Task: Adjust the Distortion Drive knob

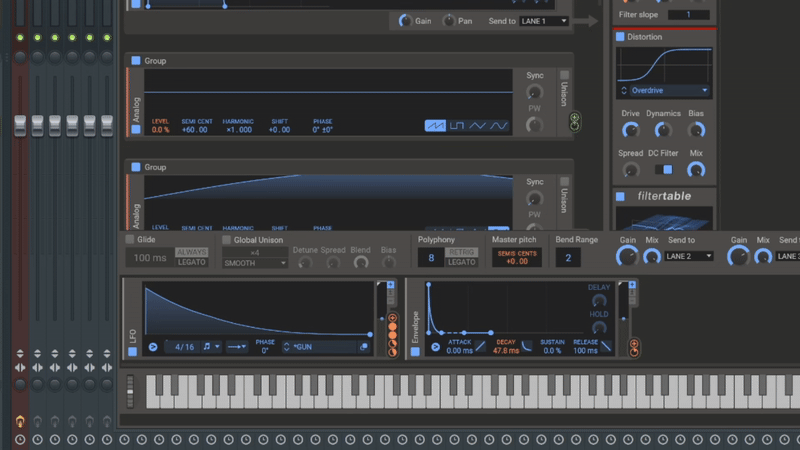Action: click(630, 130)
